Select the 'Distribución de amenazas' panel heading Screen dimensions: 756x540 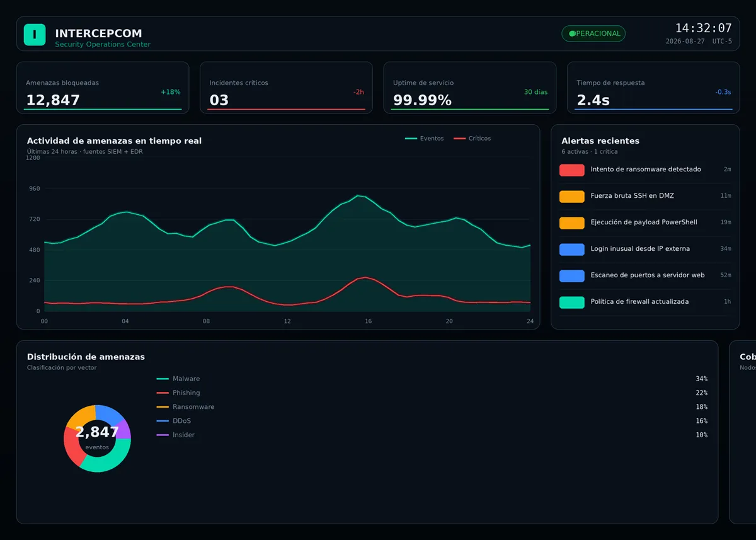[86, 357]
